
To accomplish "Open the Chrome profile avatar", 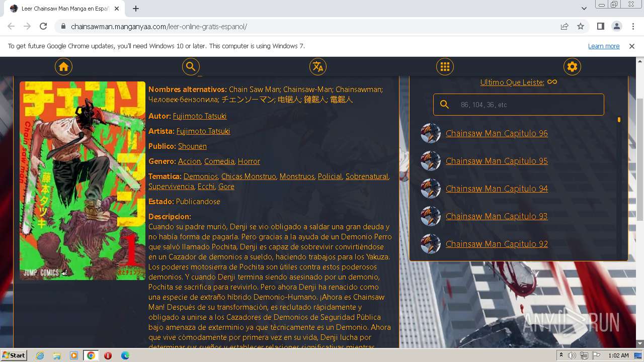I will [616, 26].
